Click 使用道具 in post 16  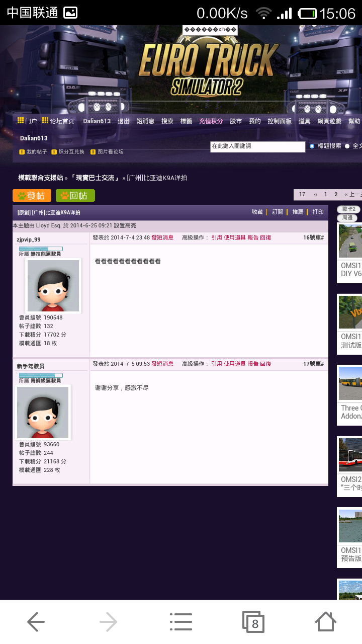pyautogui.click(x=235, y=237)
